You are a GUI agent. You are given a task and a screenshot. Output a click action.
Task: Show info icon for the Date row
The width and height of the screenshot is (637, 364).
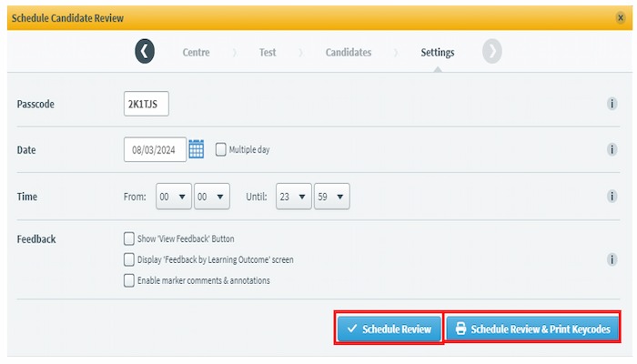pyautogui.click(x=612, y=149)
